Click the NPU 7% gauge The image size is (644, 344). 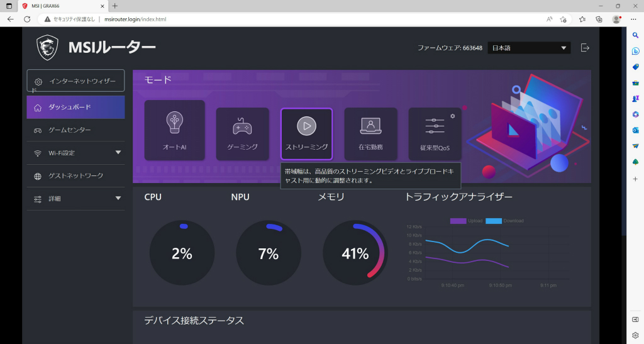pos(269,253)
